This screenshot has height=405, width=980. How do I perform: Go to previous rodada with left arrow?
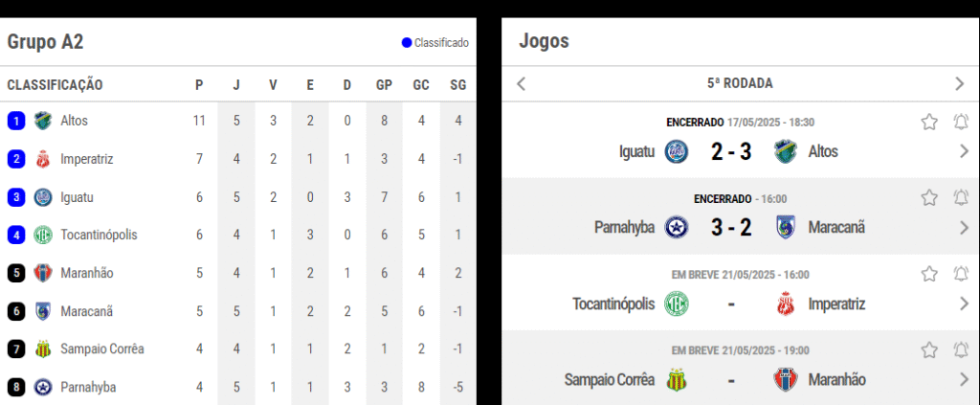click(522, 83)
